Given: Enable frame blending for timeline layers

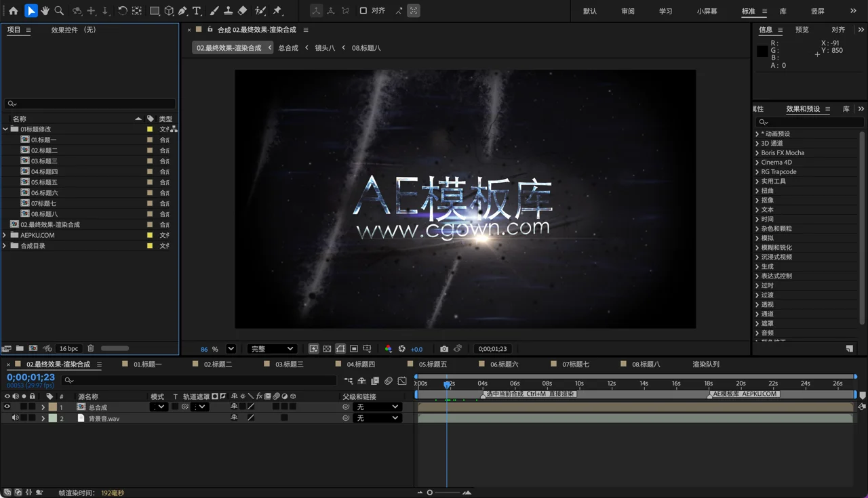Looking at the screenshot, I should [x=375, y=381].
